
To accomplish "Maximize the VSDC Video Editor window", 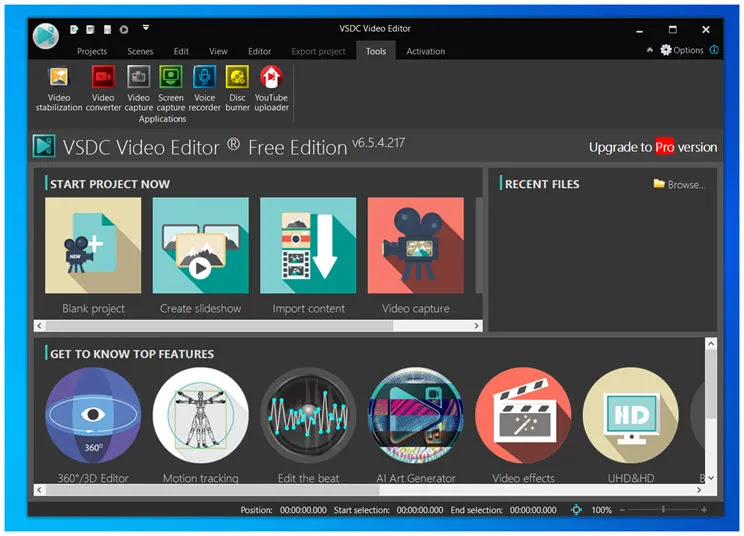I will (x=672, y=29).
